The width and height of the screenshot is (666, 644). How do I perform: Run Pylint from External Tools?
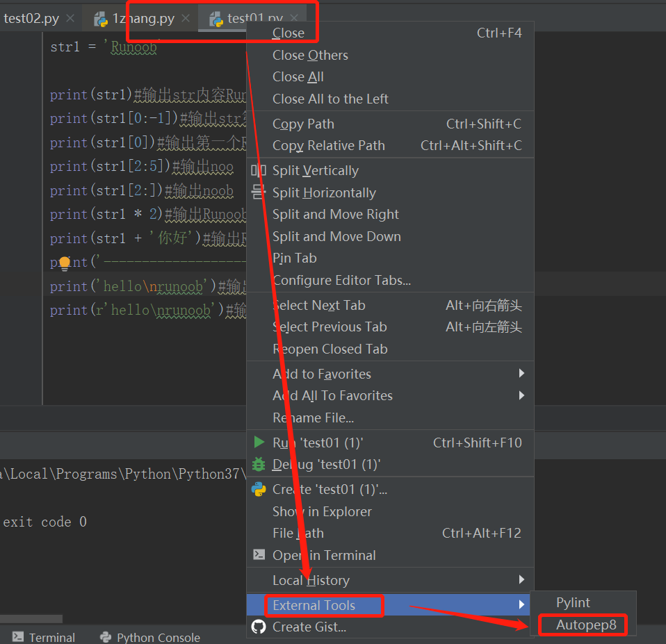572,602
